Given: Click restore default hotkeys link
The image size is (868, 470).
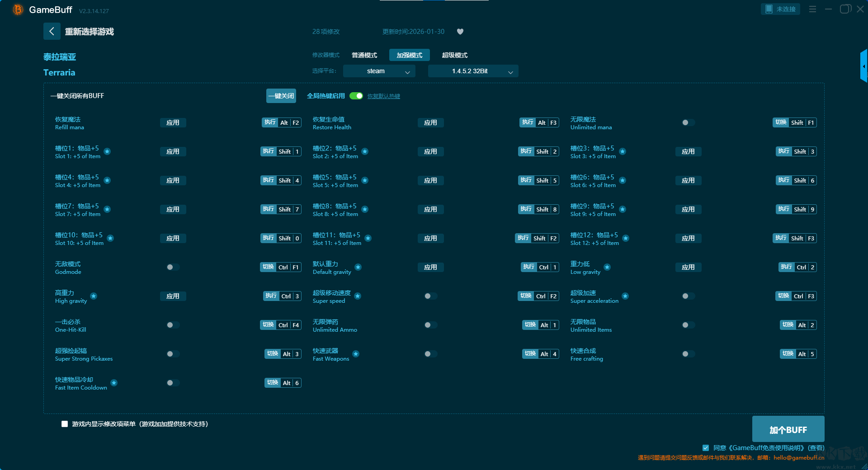Looking at the screenshot, I should coord(383,96).
